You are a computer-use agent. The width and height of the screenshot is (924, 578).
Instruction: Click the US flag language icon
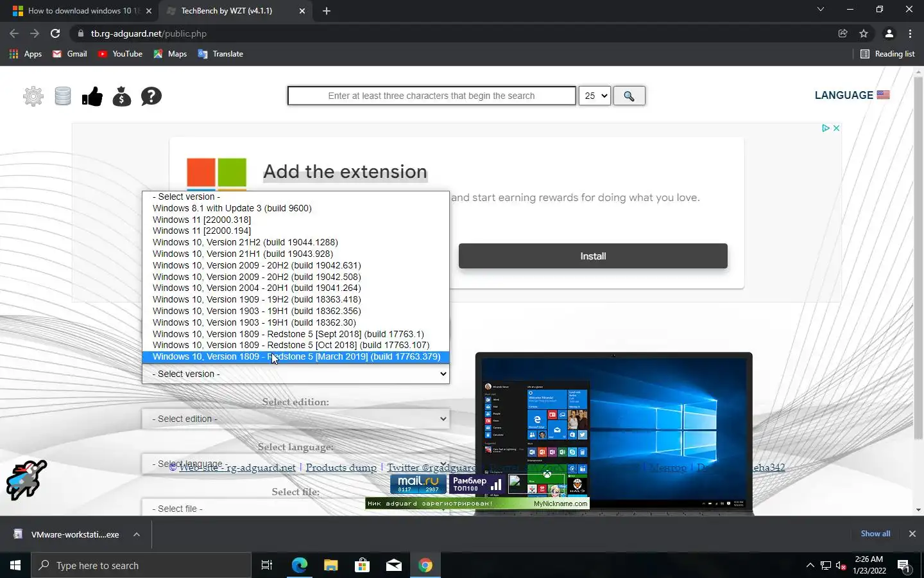tap(884, 95)
